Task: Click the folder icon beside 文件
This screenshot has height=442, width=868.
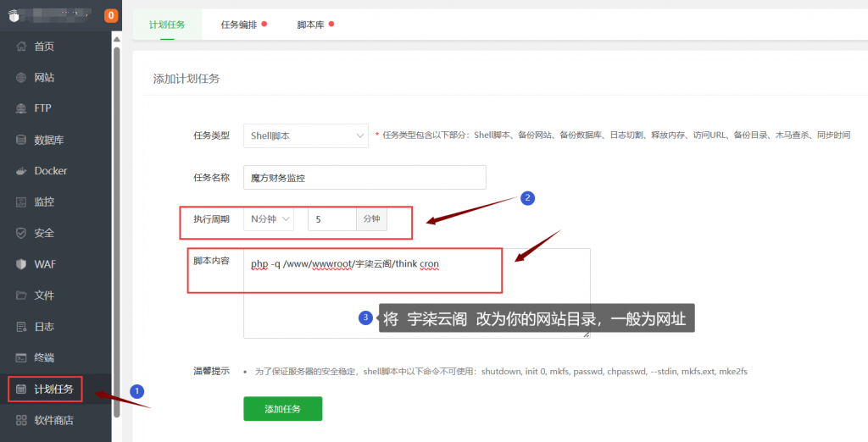Action: tap(21, 296)
